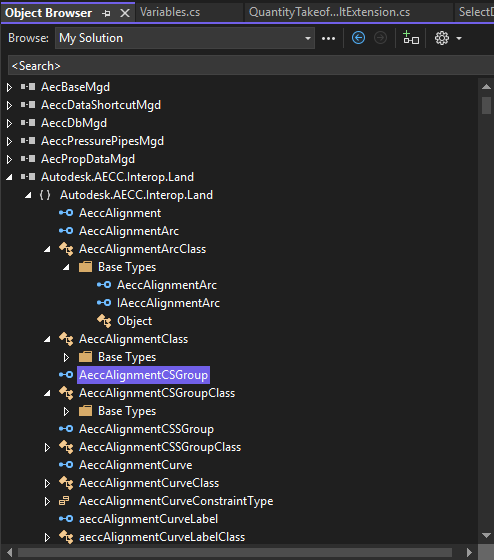Open the settings dropdown arrow beside gear

coord(459,38)
